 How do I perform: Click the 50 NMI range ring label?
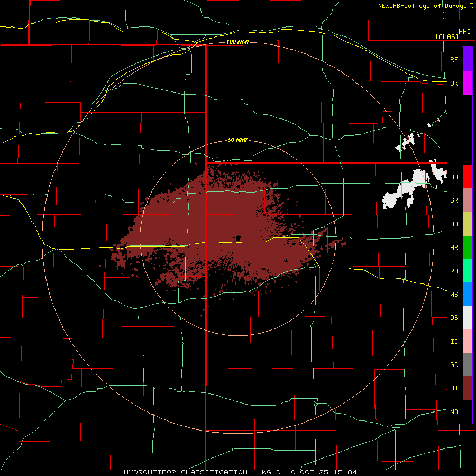tap(237, 140)
